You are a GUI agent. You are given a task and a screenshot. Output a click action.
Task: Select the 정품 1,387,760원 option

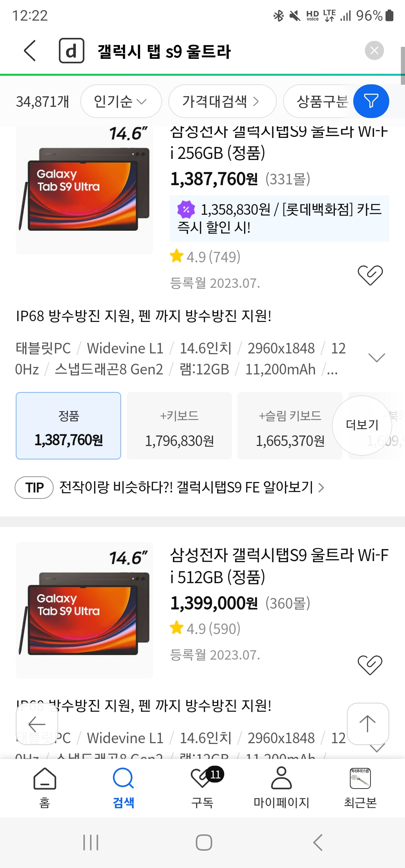pos(68,426)
